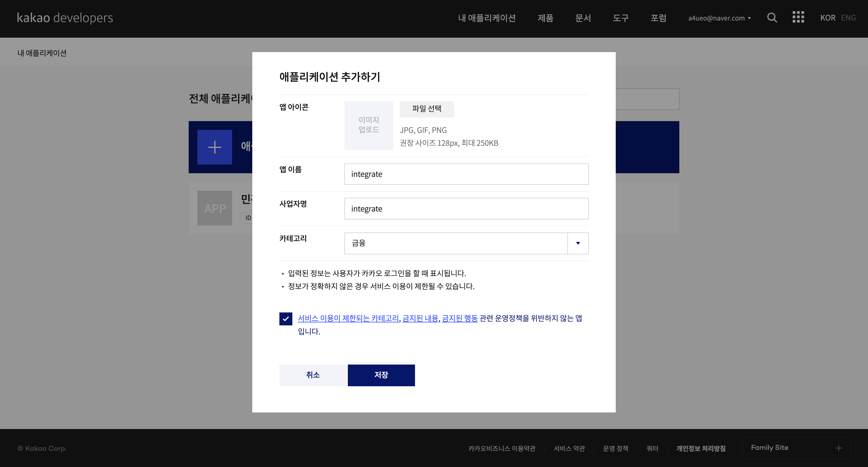
Task: Expand the a4ueo@naver.com account menu
Action: tap(719, 18)
